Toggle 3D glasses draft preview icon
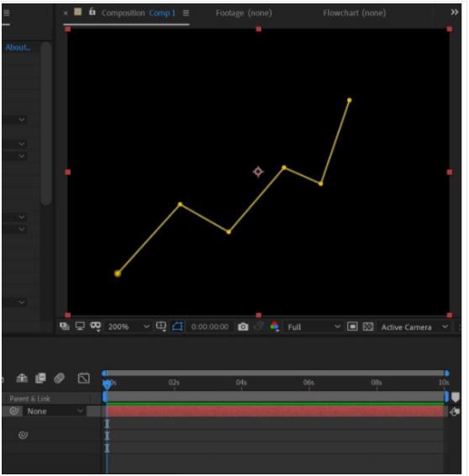Screen dimensions: 469x476 (96, 326)
